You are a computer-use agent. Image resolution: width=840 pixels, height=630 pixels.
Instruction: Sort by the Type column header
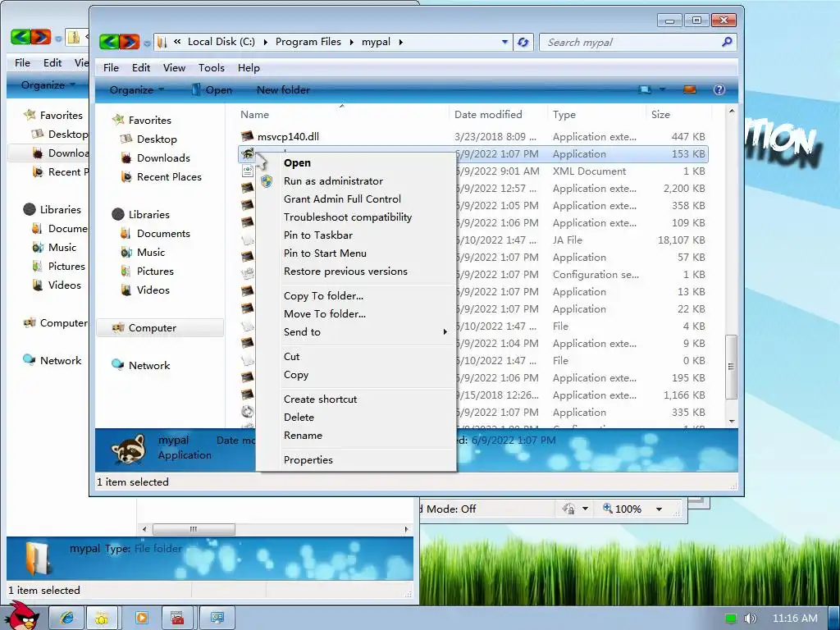[x=597, y=115]
